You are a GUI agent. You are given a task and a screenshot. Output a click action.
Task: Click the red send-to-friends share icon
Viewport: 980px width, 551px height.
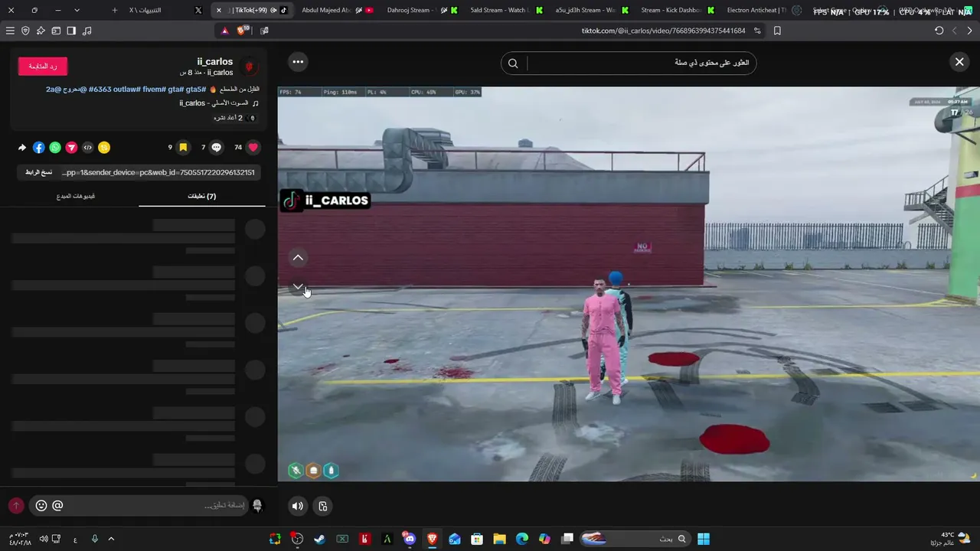click(71, 147)
